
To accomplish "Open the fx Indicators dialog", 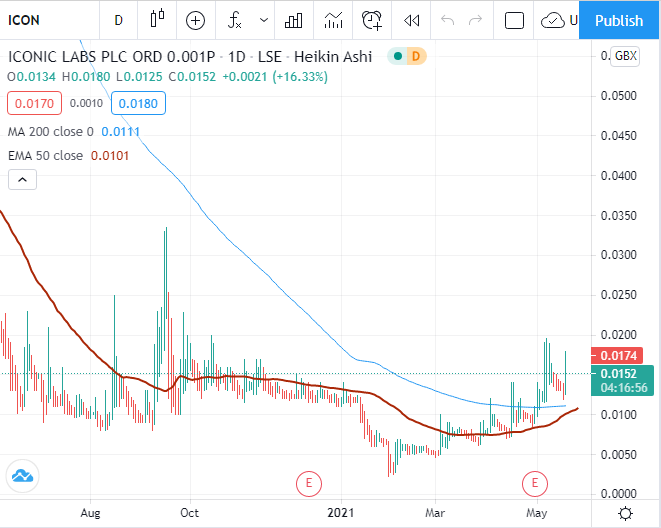I will (x=234, y=20).
